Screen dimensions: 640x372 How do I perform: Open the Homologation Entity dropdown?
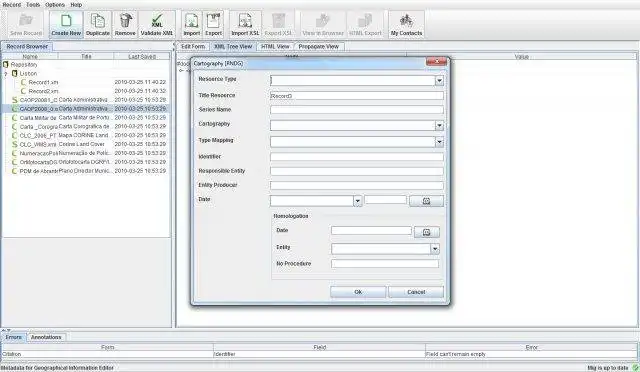coord(435,249)
